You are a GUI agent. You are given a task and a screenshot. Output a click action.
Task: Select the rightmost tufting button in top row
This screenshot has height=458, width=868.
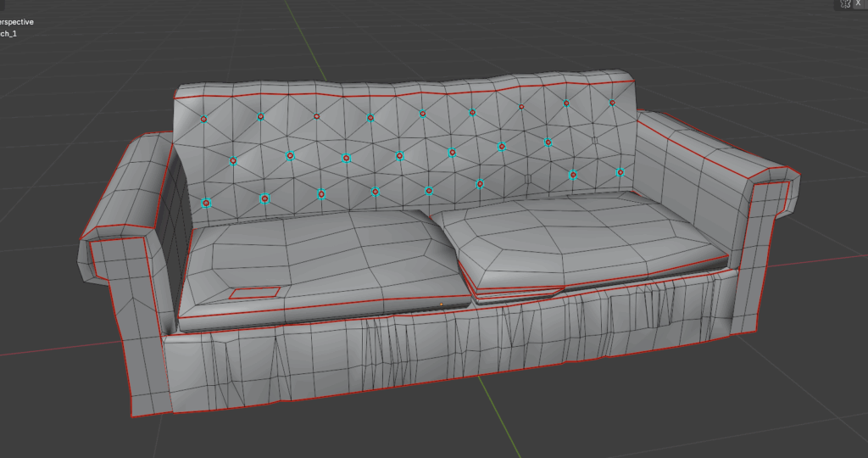pyautogui.click(x=612, y=103)
